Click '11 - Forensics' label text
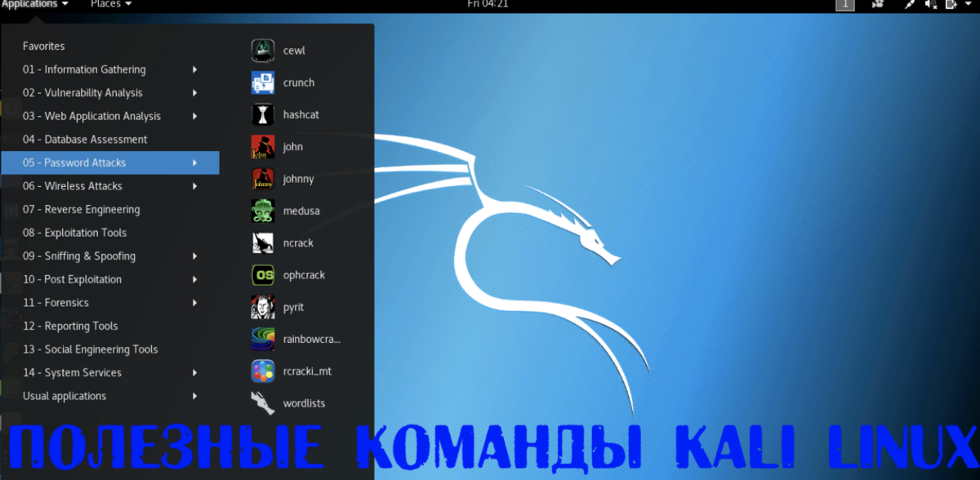The image size is (980, 480). (56, 303)
